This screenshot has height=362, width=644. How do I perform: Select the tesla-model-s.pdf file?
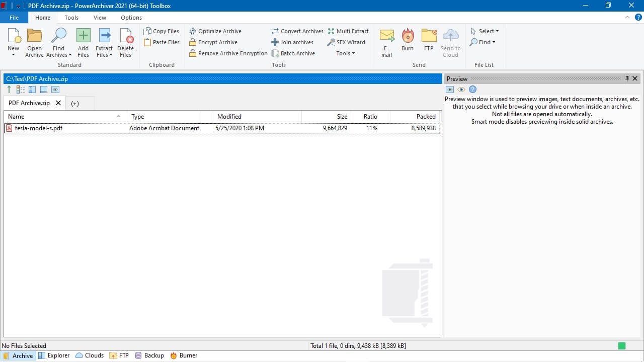222,128
